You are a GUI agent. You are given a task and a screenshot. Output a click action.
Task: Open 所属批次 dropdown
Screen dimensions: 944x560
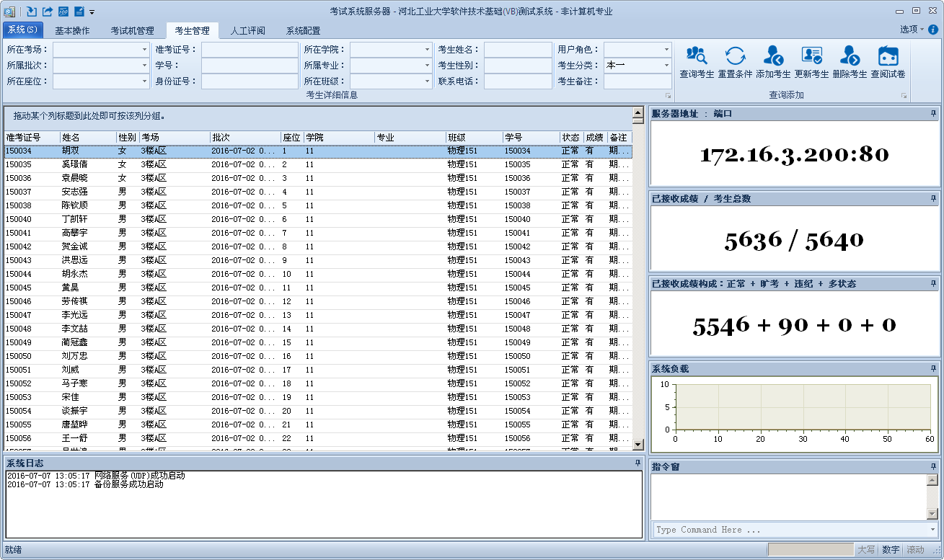[x=144, y=66]
